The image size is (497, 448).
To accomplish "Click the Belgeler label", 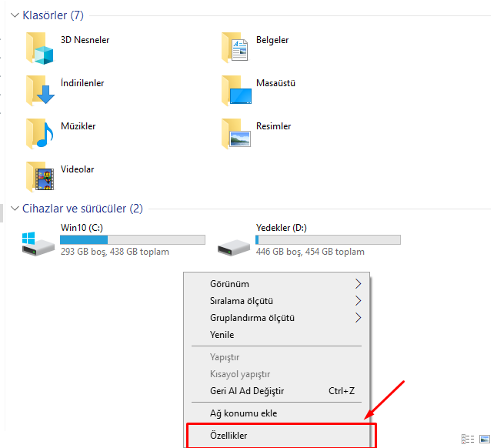I will click(272, 40).
